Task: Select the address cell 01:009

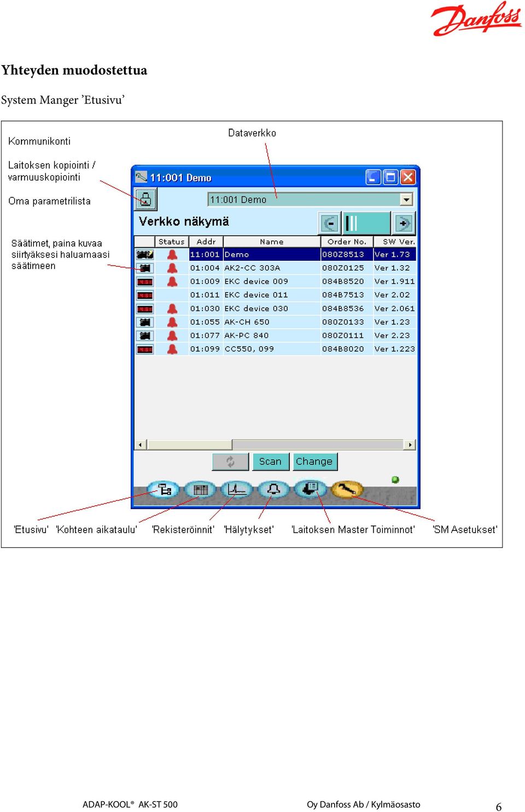Action: tap(205, 282)
